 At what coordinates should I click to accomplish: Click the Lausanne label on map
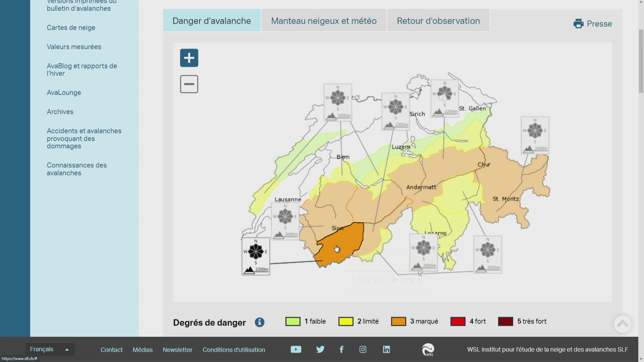point(288,199)
